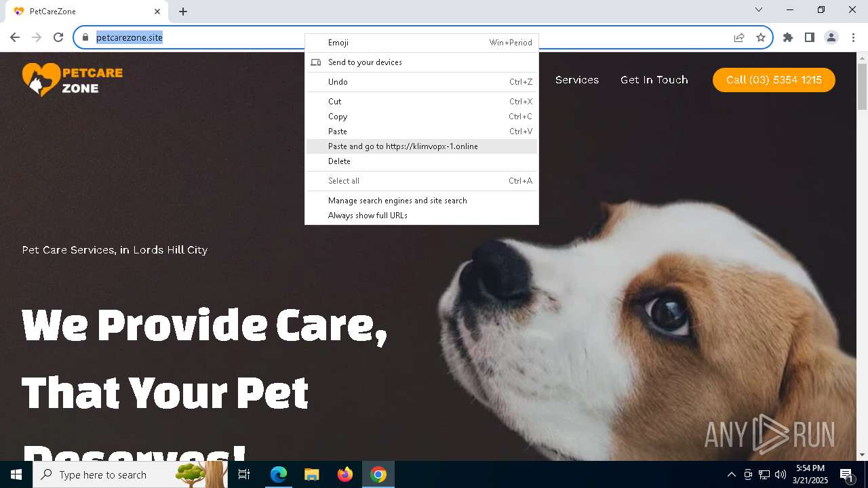This screenshot has width=868, height=488.
Task: Bookmark this tab with the star icon
Action: point(761,37)
